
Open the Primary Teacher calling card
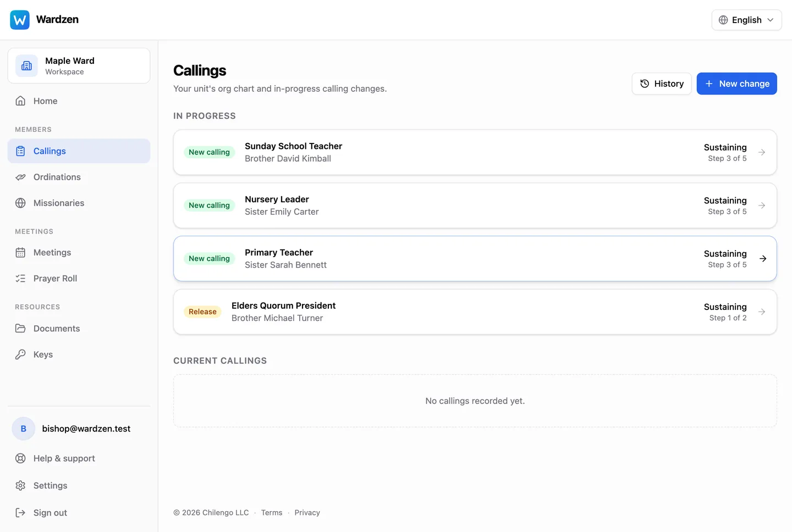[475, 259]
